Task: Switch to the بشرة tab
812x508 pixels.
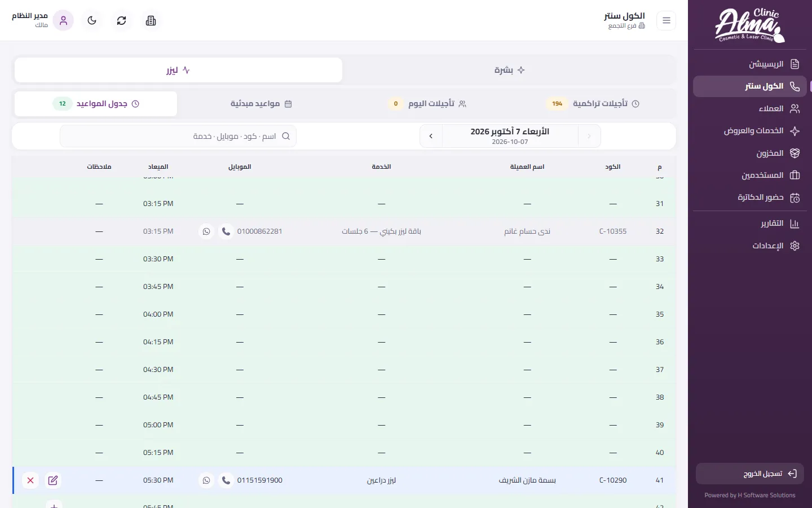Action: click(509, 70)
